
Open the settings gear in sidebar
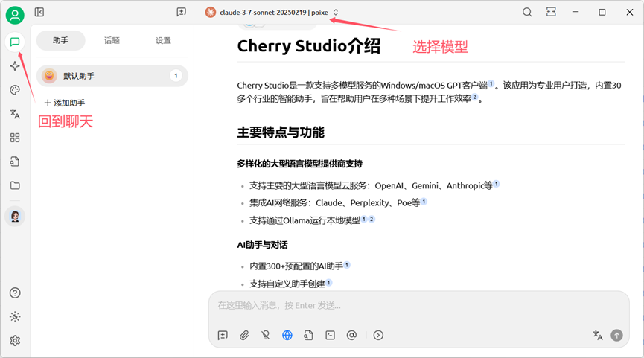coord(15,340)
